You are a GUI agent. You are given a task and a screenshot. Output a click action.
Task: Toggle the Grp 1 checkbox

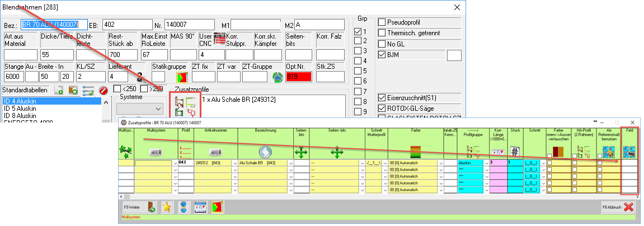(358, 31)
